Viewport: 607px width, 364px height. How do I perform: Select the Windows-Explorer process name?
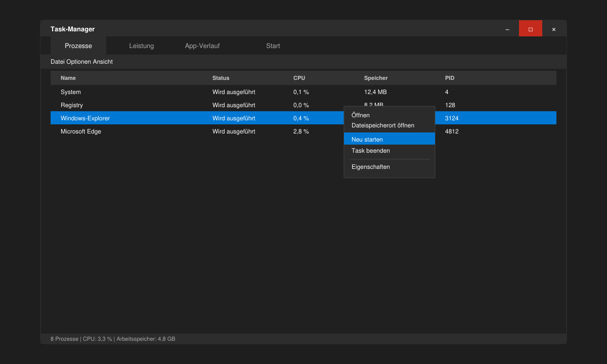[85, 118]
